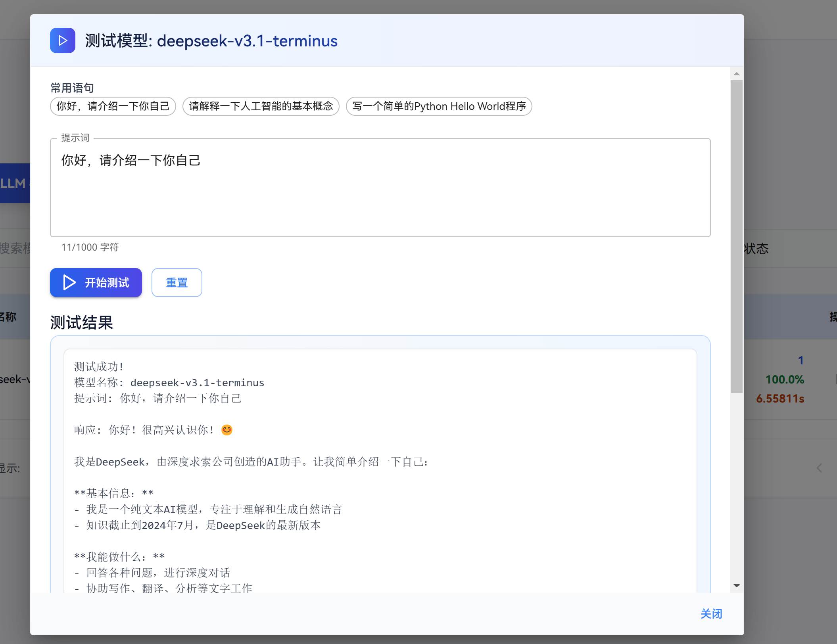Screen dimensions: 837x644
Task: Click the scrollbar down arrow
Action: pos(737,586)
